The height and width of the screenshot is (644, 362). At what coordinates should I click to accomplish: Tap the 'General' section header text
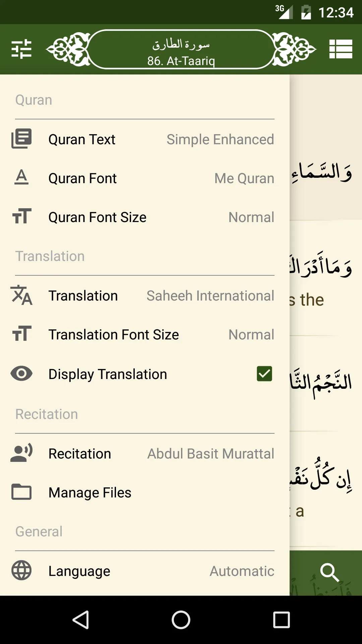coord(39,532)
